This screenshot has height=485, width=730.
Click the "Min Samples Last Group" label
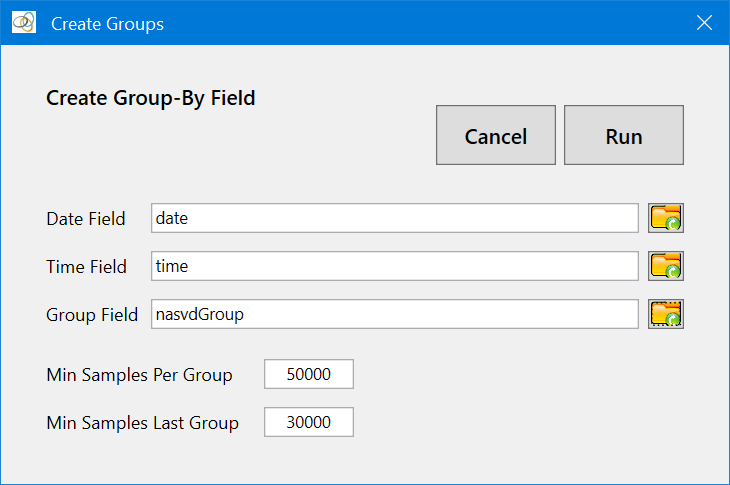click(142, 423)
